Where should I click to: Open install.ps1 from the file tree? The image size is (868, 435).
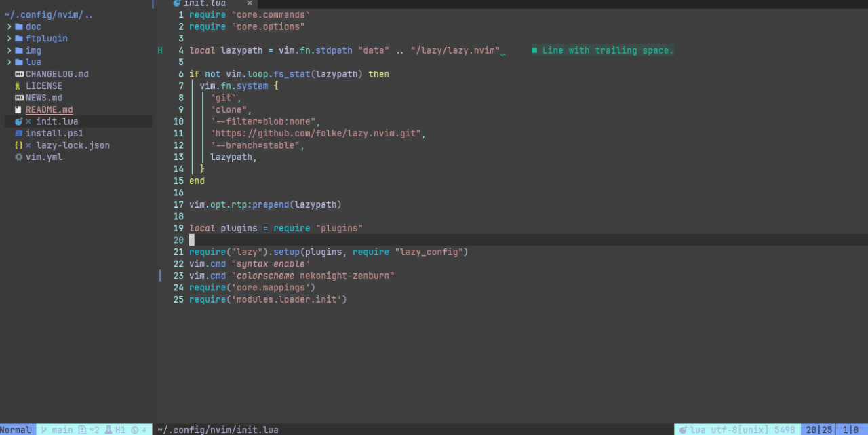[54, 134]
